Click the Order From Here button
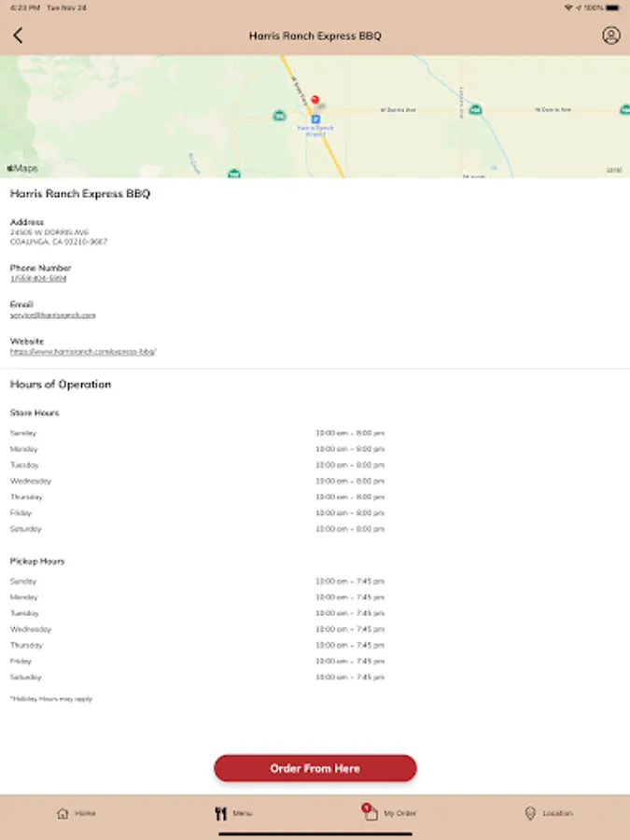The height and width of the screenshot is (840, 630). coord(315,768)
